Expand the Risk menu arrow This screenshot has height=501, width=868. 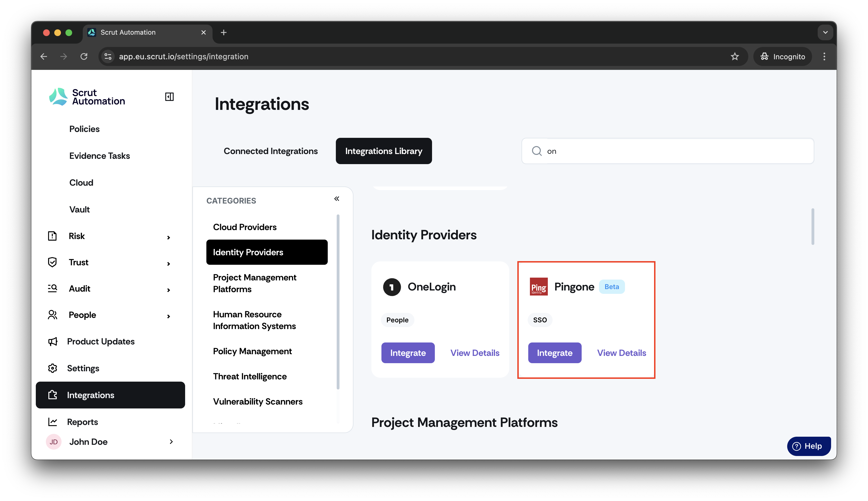point(168,237)
